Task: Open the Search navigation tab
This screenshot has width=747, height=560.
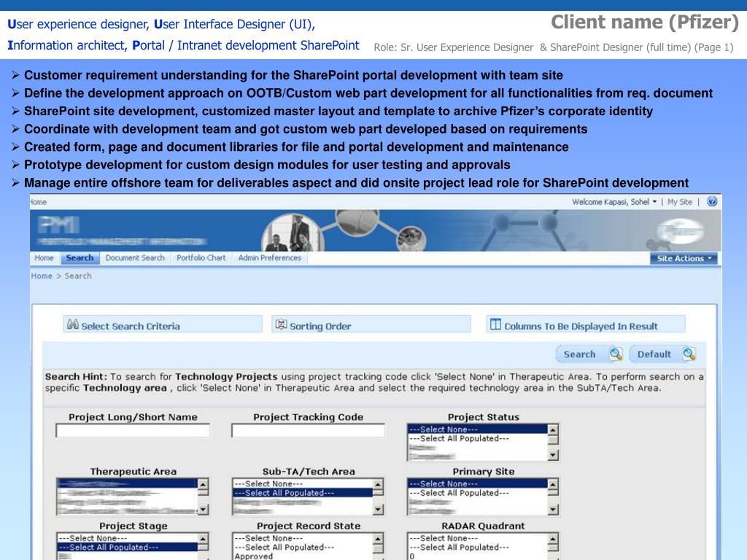Action: coord(80,257)
